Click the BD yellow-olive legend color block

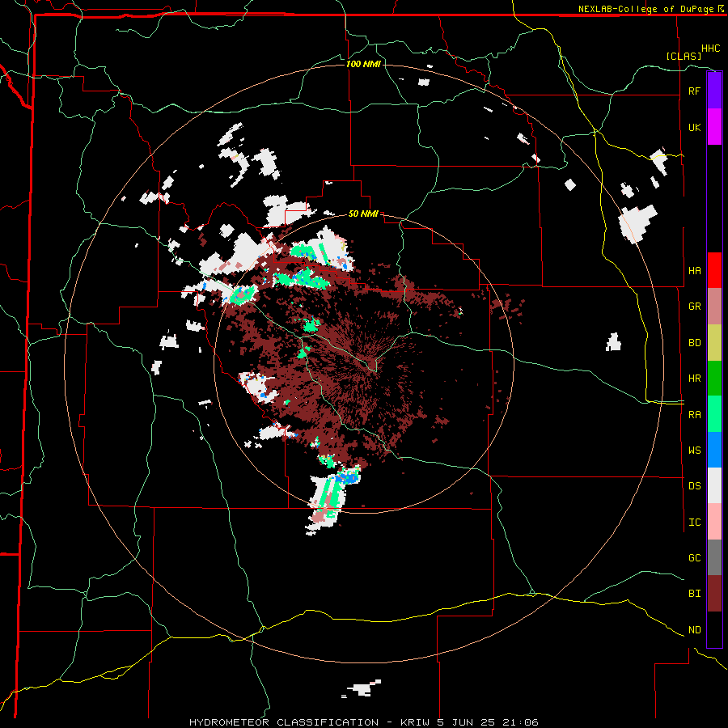[x=714, y=343]
